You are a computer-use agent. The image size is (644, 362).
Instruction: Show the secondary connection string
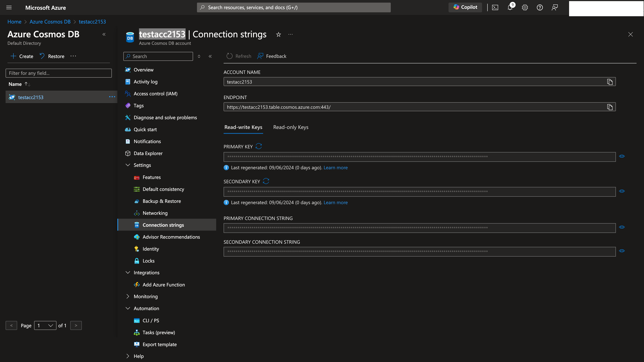[x=622, y=251]
